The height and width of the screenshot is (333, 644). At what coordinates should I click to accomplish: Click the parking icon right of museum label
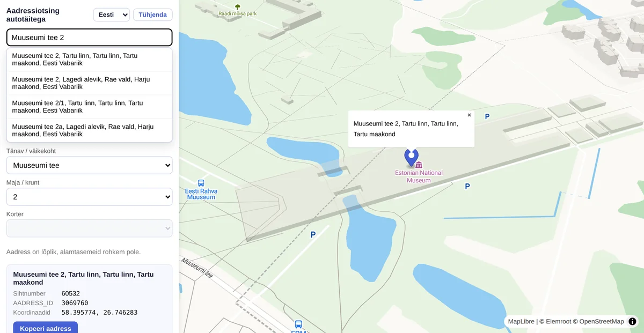(x=467, y=187)
